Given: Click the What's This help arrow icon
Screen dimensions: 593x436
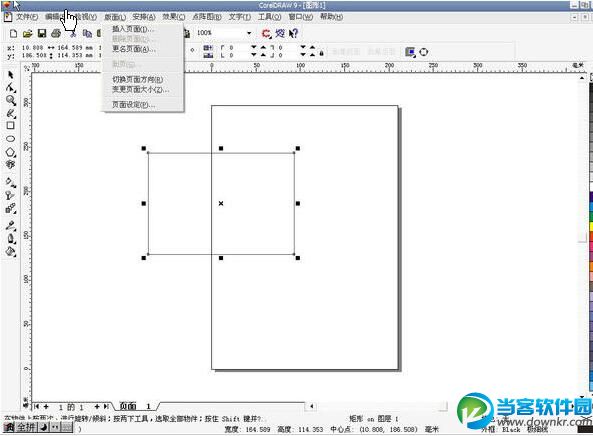Looking at the screenshot, I should (x=293, y=34).
